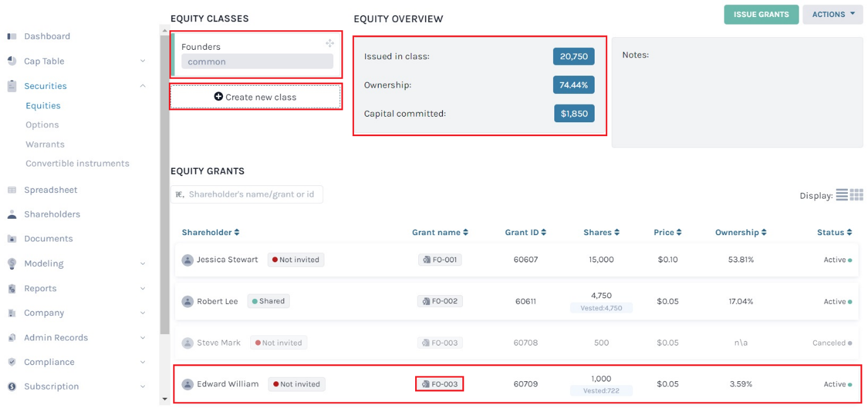Go to Shareholders in the sidebar

coord(52,214)
